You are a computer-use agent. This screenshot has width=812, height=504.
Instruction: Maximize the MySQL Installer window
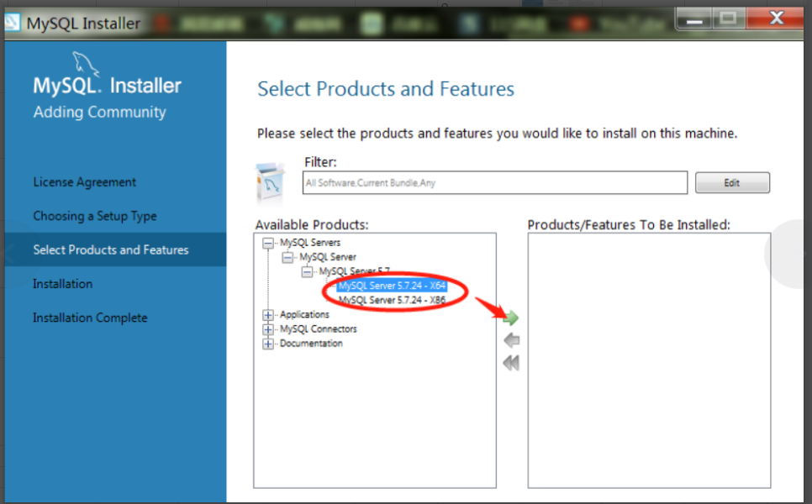[x=728, y=19]
